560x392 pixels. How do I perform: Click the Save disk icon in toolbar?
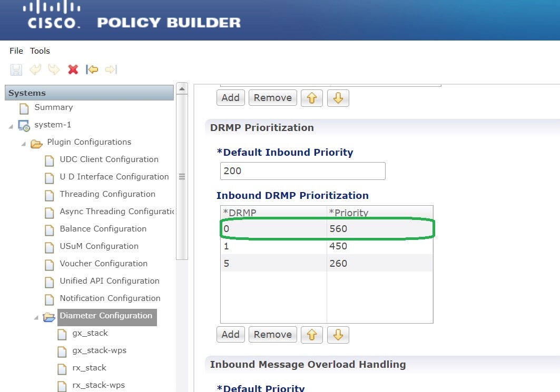coord(16,69)
